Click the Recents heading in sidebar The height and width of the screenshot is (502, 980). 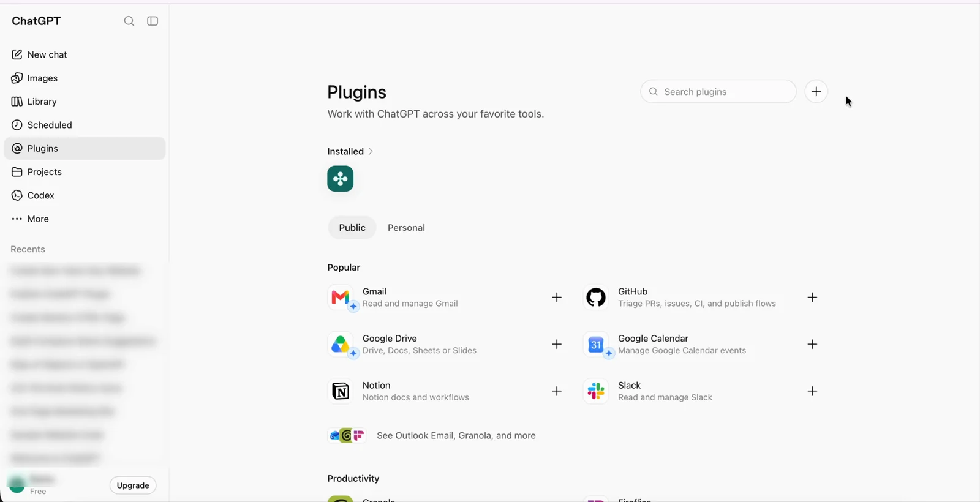(x=28, y=249)
